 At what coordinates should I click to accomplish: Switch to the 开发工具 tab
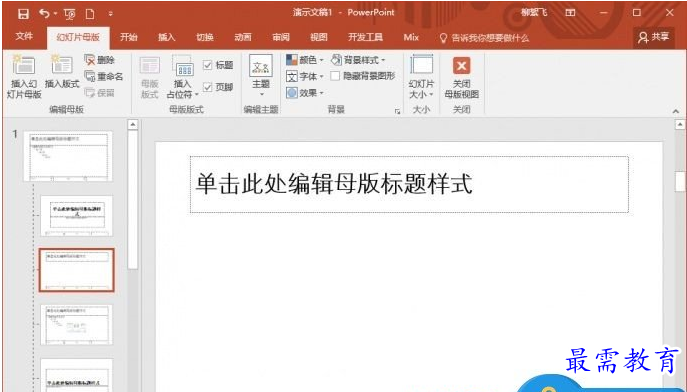point(365,38)
